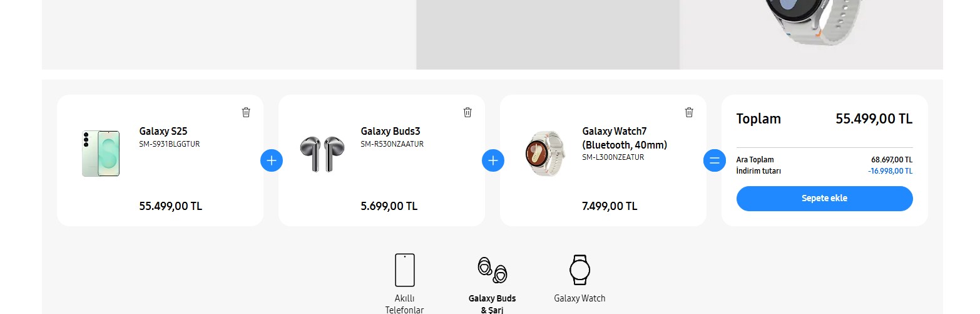The height and width of the screenshot is (314, 980).
Task: Switch to the Akıllı Telefonlar tab label
Action: click(404, 304)
